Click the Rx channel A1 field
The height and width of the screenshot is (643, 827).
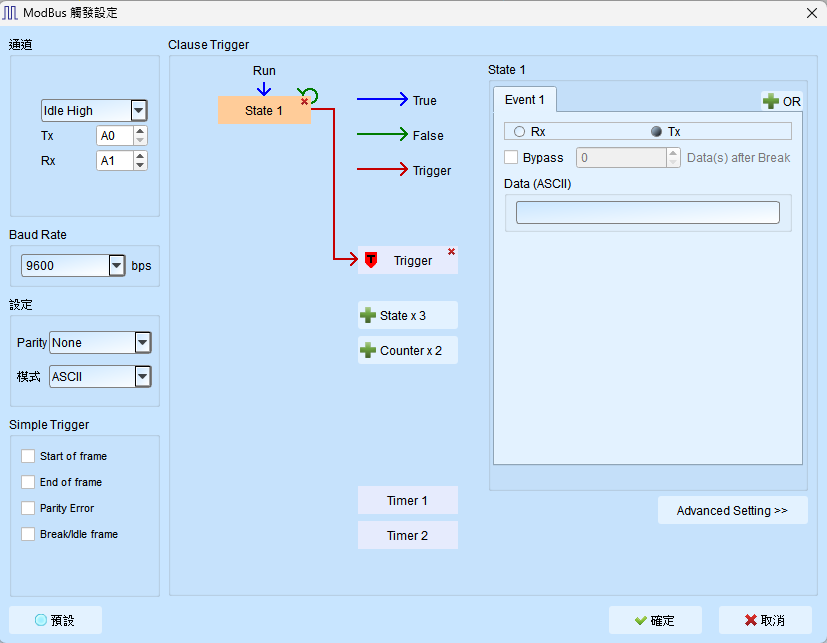click(115, 161)
